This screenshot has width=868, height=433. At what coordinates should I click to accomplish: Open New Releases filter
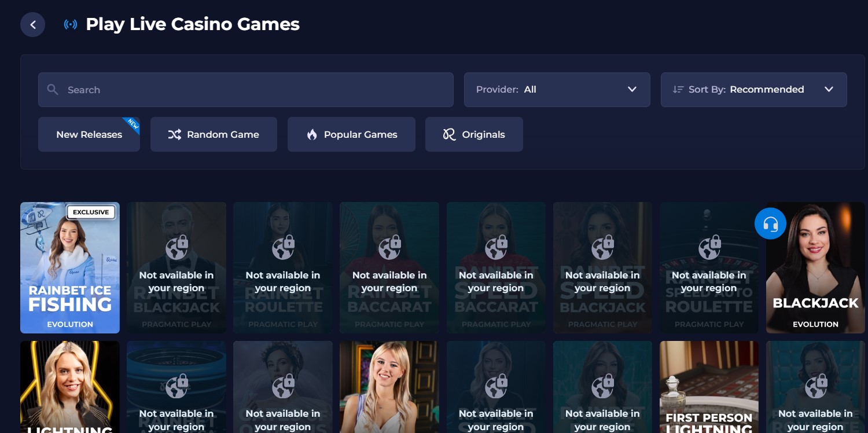pos(89,134)
